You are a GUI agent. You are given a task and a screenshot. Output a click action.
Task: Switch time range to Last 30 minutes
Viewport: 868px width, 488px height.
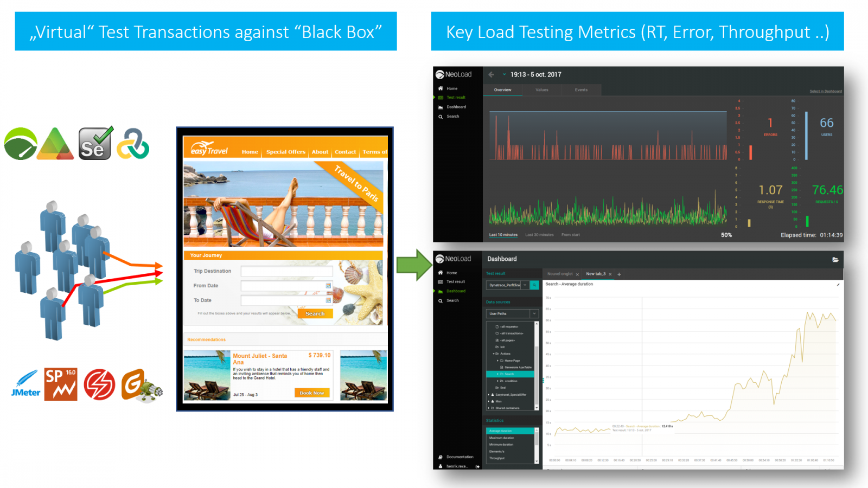[x=538, y=234]
